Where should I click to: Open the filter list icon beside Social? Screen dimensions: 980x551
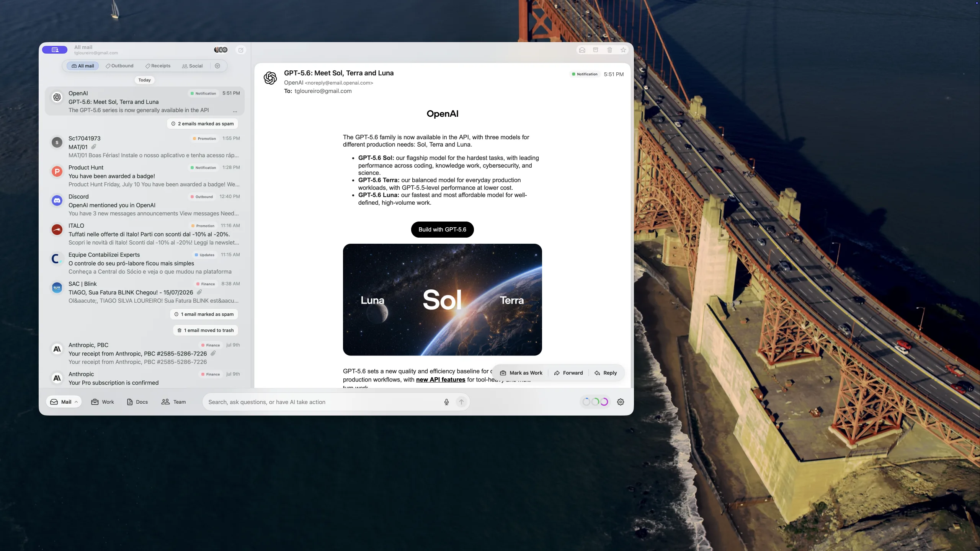pos(217,66)
